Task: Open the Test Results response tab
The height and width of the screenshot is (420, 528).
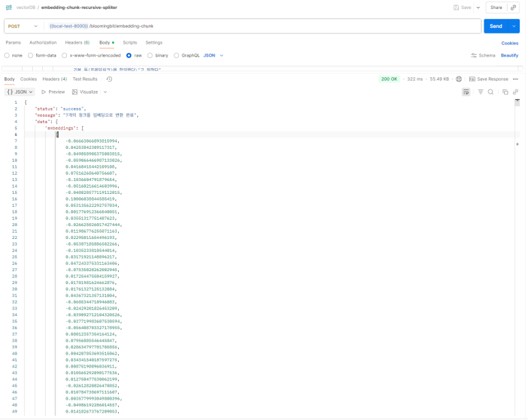Action: point(85,79)
